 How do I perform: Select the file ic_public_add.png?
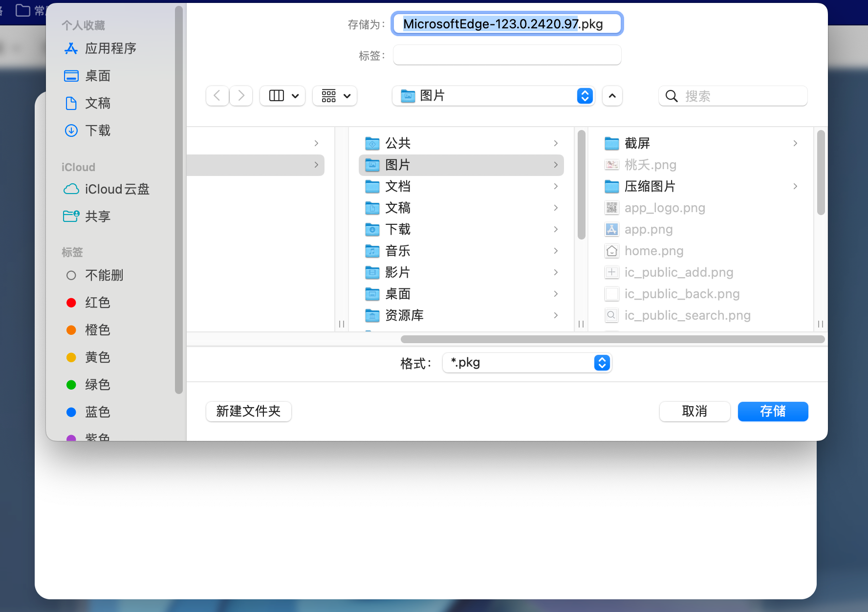(x=701, y=272)
